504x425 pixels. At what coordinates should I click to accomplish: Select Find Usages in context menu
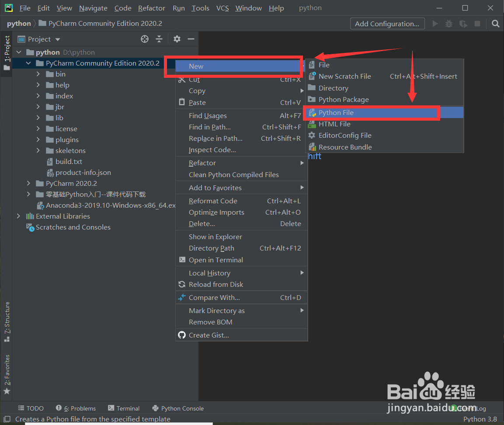coord(241,115)
